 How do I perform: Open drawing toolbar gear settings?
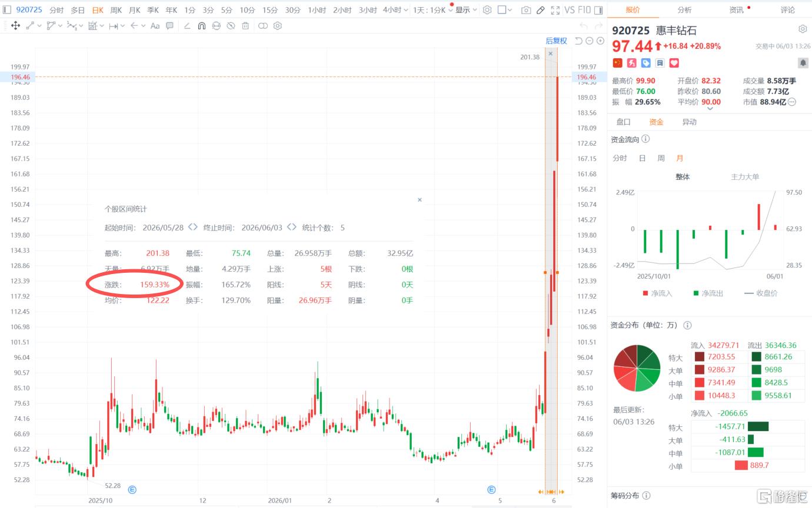[x=278, y=26]
